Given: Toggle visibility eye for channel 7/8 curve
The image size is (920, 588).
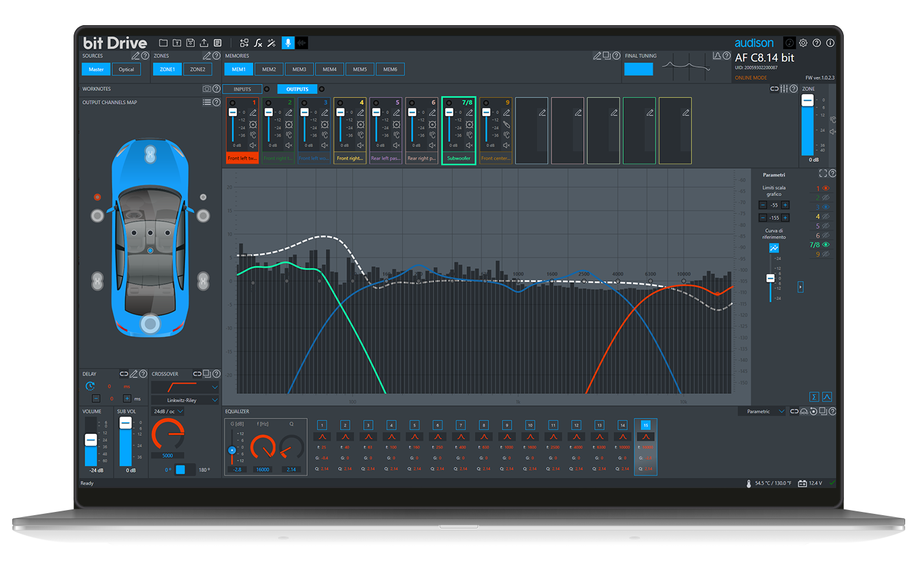Looking at the screenshot, I should pos(826,245).
